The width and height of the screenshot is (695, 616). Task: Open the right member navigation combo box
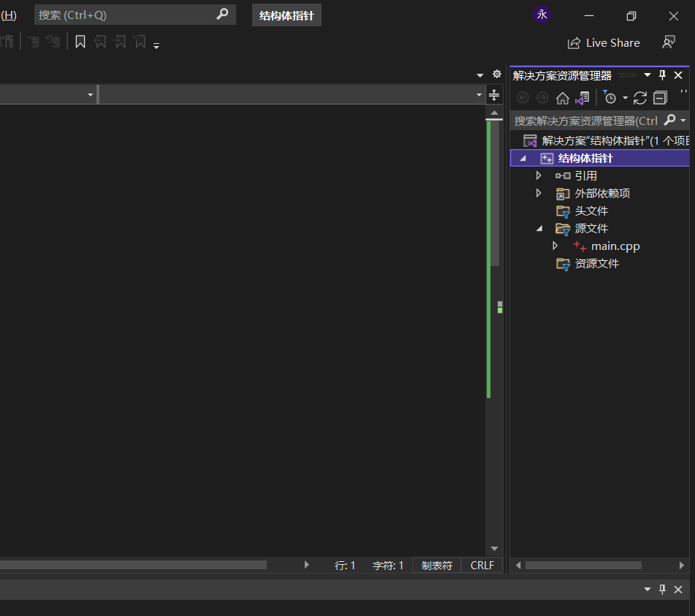[x=292, y=94]
